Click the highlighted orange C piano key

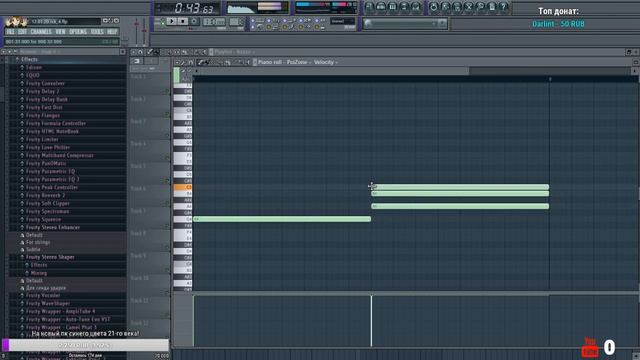click(x=182, y=187)
